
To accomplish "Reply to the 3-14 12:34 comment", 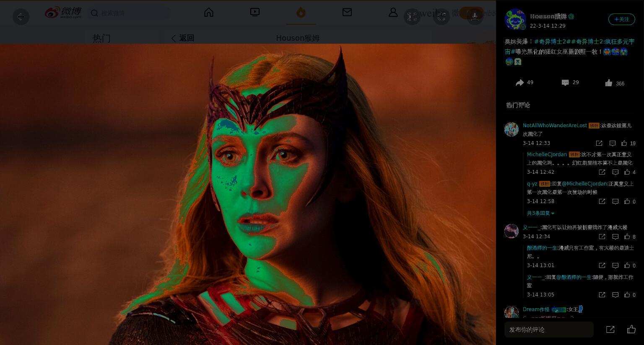I will pos(615,237).
